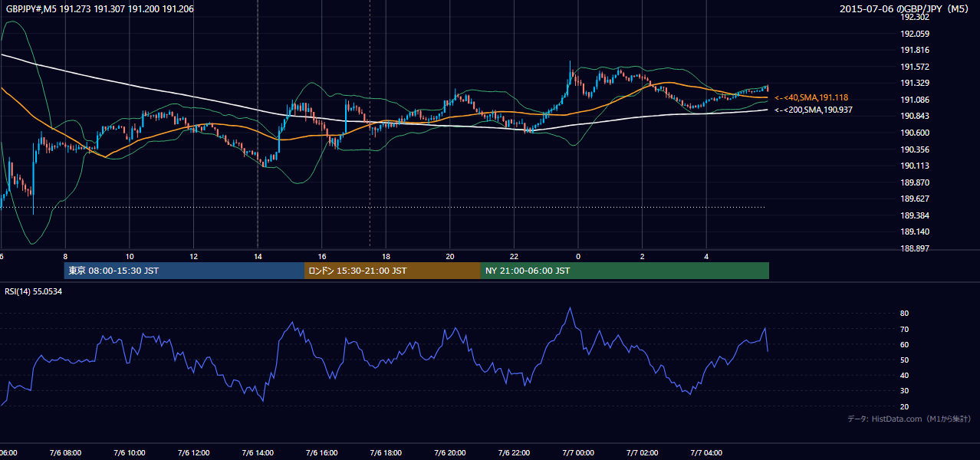Click the 7/7 04:00 time label
This screenshot has height=460, width=980.
(706, 453)
